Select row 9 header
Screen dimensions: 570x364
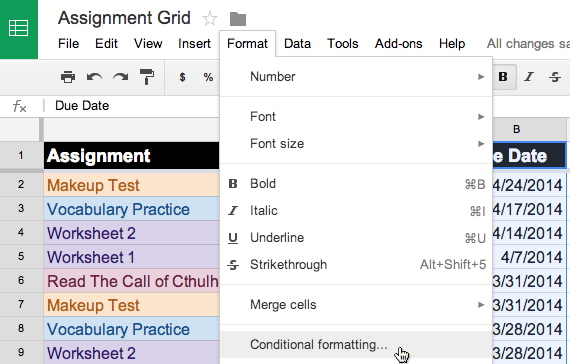point(20,352)
